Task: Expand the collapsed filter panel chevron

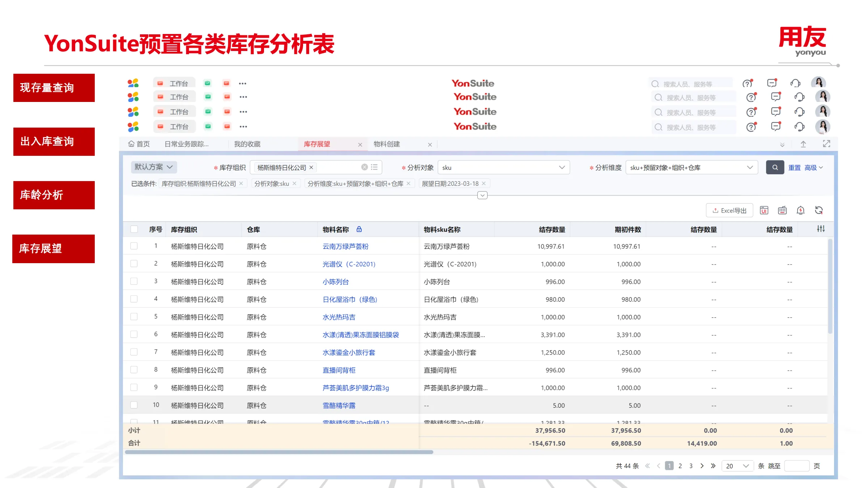Action: point(482,195)
